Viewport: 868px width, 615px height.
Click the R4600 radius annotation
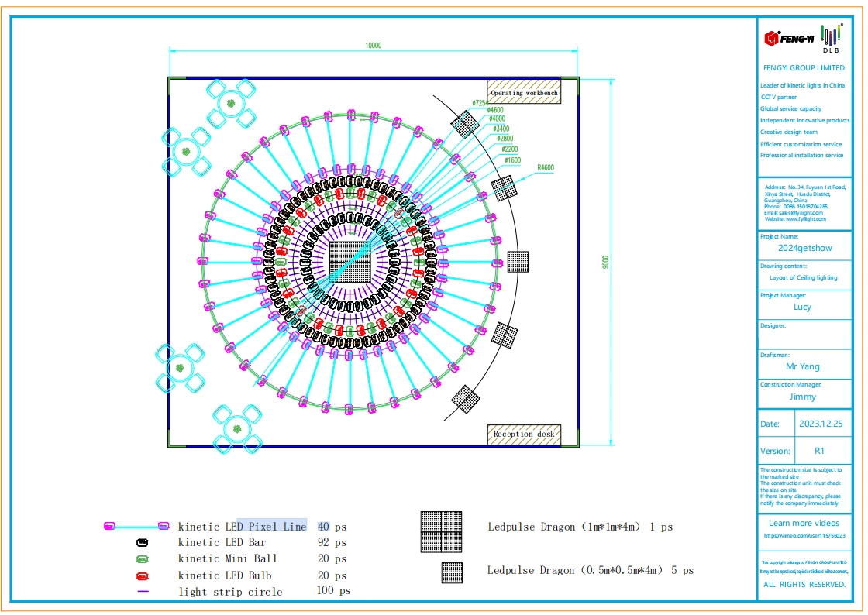tap(546, 167)
